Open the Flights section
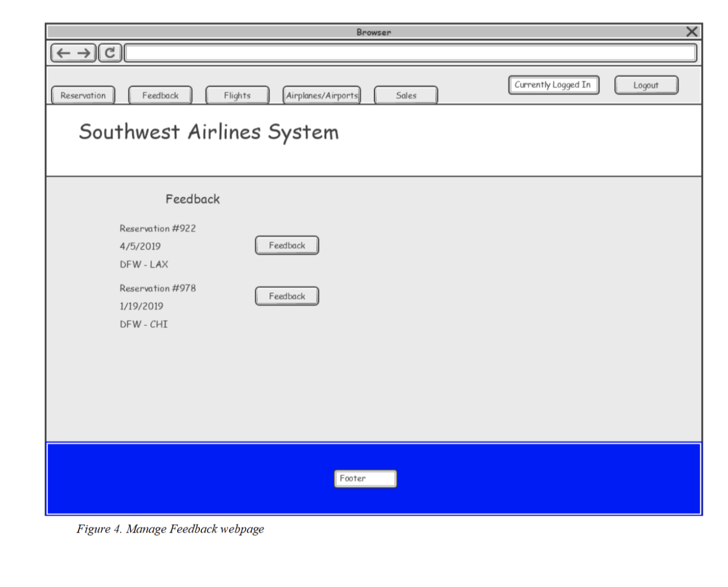Viewport: 728px width, 587px height. [x=237, y=95]
